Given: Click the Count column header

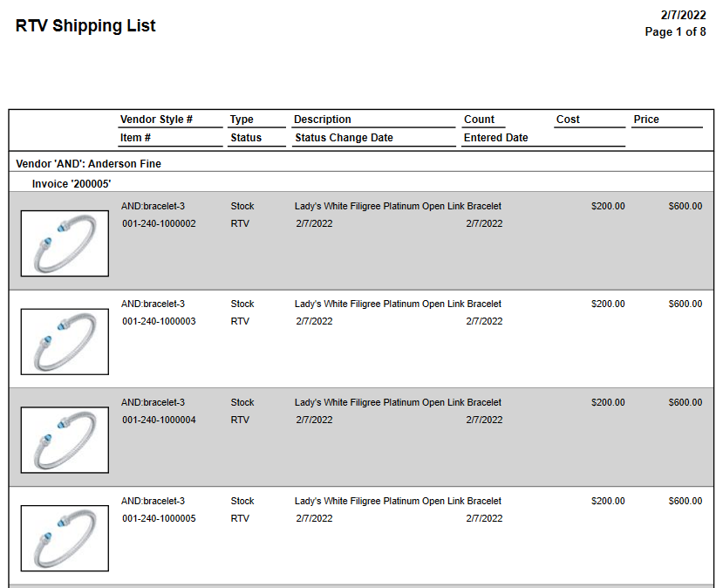Looking at the screenshot, I should pyautogui.click(x=479, y=120).
